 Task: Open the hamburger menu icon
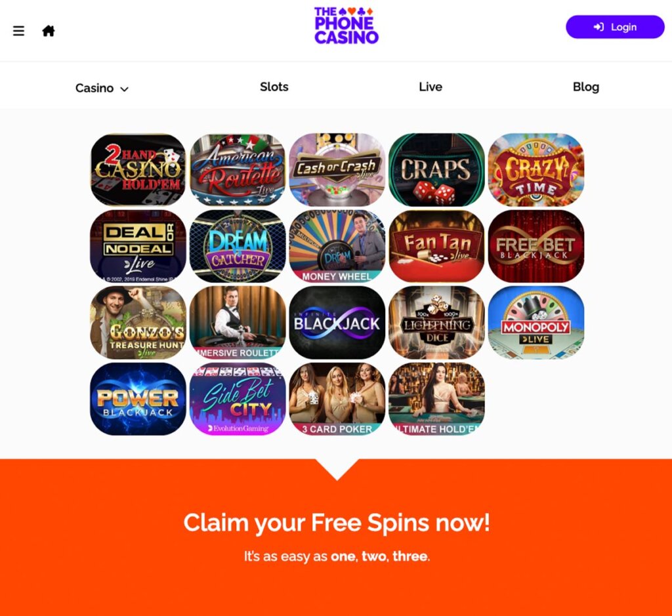[18, 31]
